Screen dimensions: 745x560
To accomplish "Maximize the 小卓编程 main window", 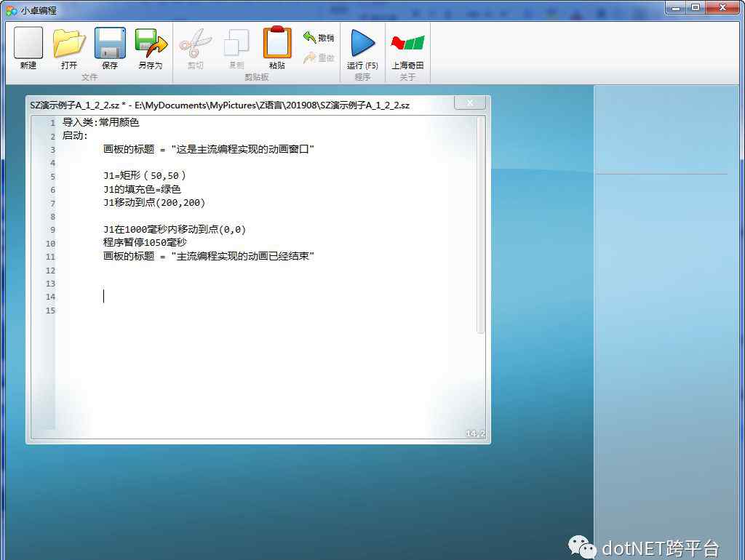I will pyautogui.click(x=695, y=7).
